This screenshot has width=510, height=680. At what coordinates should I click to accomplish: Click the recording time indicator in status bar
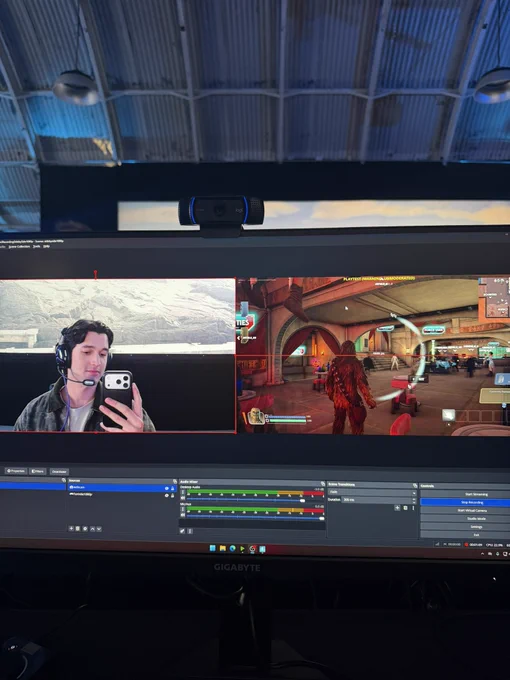pyautogui.click(x=473, y=545)
